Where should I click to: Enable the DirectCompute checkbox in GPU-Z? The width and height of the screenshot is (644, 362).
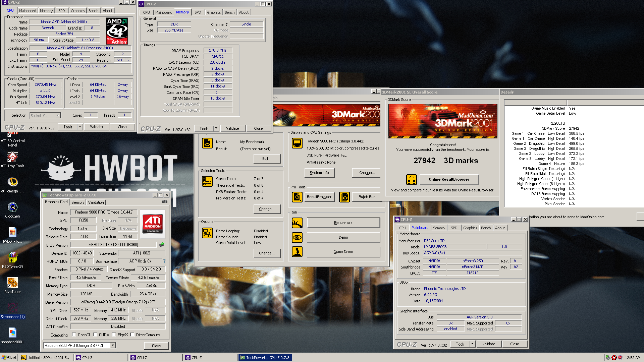click(x=132, y=335)
